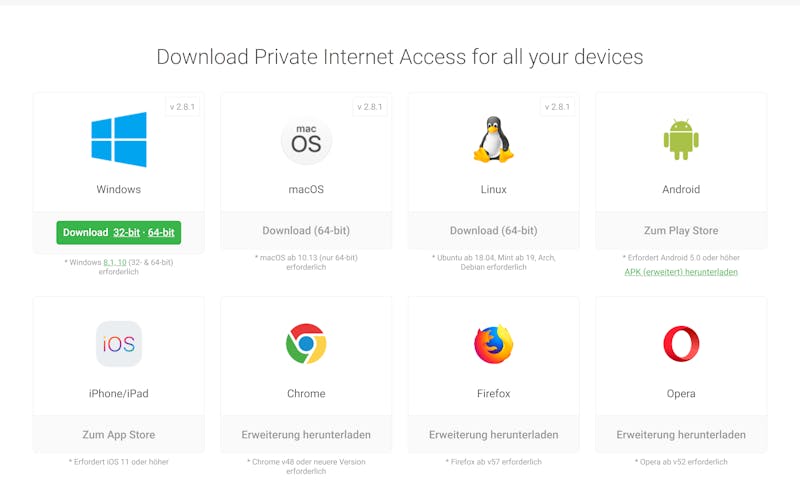The height and width of the screenshot is (496, 800).
Task: Click Erweiterung herunterladen under Firefox
Action: [x=493, y=435]
